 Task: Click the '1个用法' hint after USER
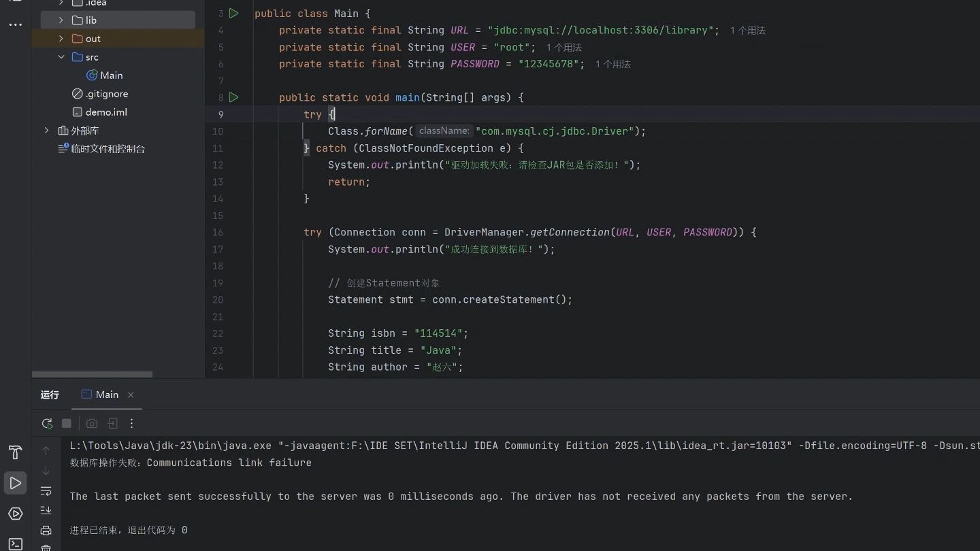pos(564,48)
